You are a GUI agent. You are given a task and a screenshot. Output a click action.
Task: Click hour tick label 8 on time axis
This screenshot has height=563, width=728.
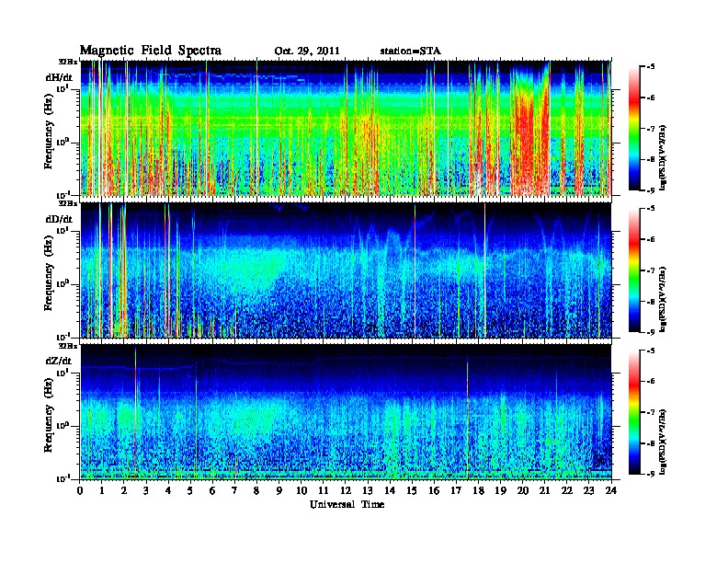coord(256,490)
